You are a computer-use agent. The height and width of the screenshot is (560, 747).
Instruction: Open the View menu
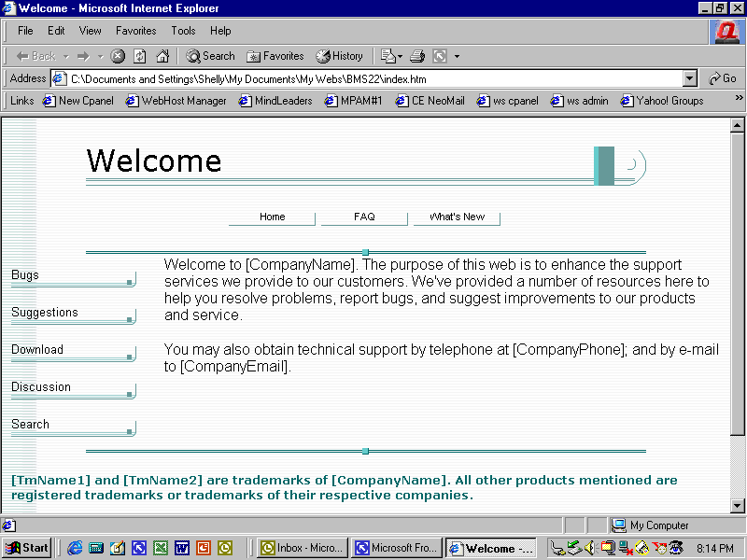click(90, 31)
